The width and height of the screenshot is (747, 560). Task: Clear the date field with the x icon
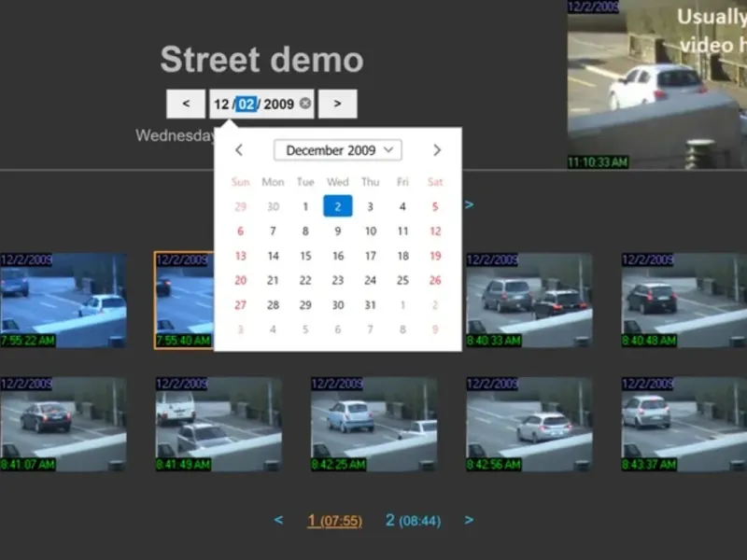tap(305, 104)
